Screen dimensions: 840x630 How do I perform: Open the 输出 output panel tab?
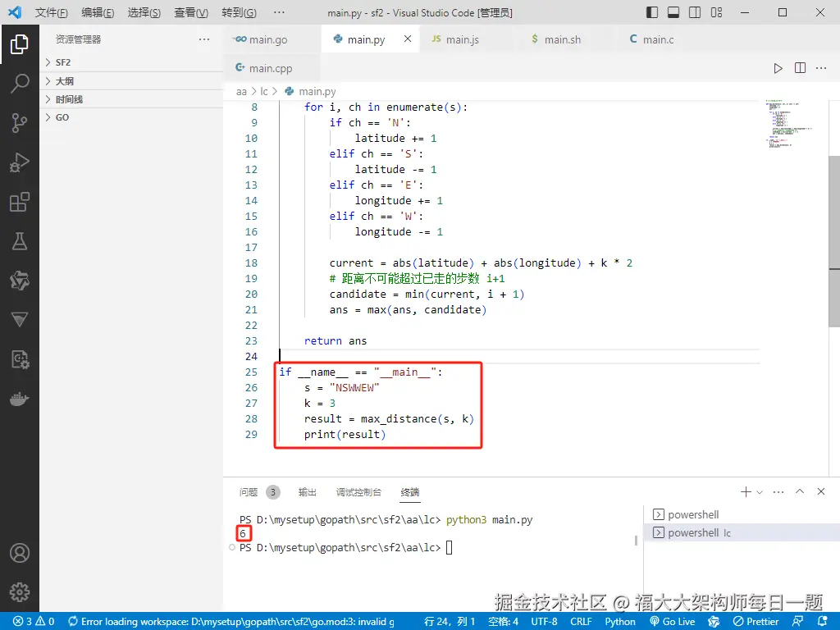[307, 492]
